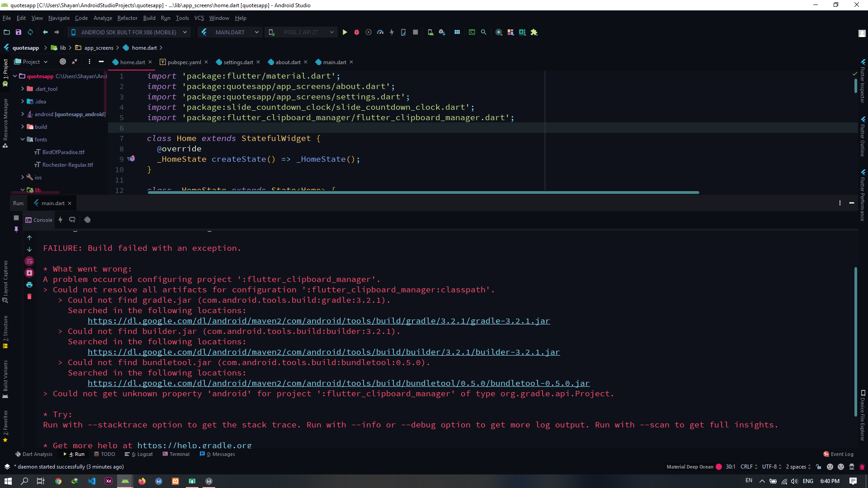Screen dimensions: 868x488
Task: Toggle the 1: Project tool window
Action: click(x=5, y=73)
